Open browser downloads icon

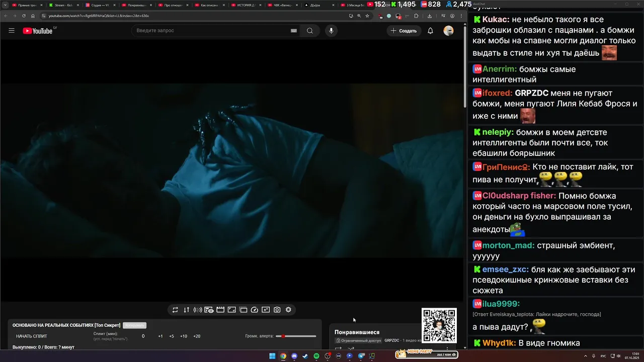pos(430,16)
